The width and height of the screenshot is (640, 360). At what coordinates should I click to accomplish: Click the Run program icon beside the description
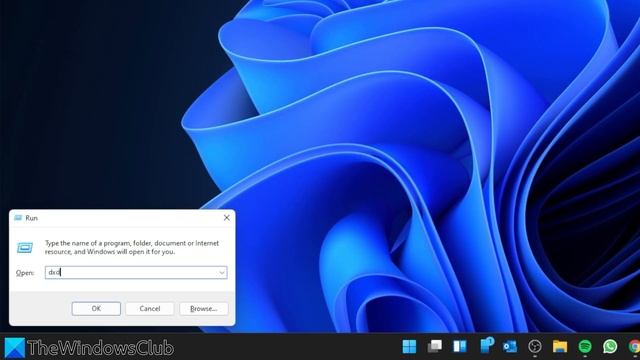[x=25, y=247]
